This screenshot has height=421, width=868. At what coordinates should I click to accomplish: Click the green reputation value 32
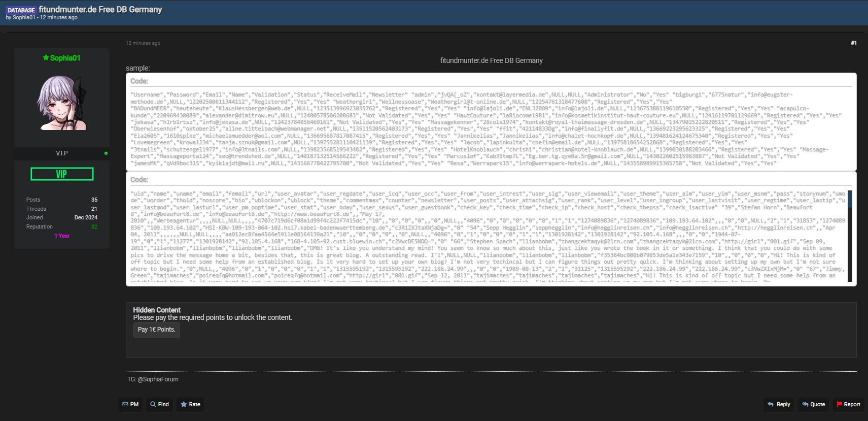(94, 226)
